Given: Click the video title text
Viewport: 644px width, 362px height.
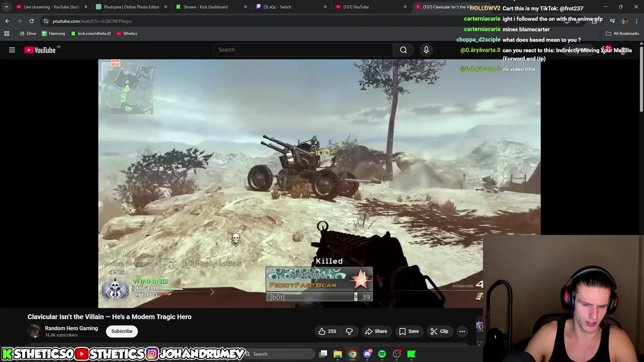Looking at the screenshot, I should (x=110, y=317).
